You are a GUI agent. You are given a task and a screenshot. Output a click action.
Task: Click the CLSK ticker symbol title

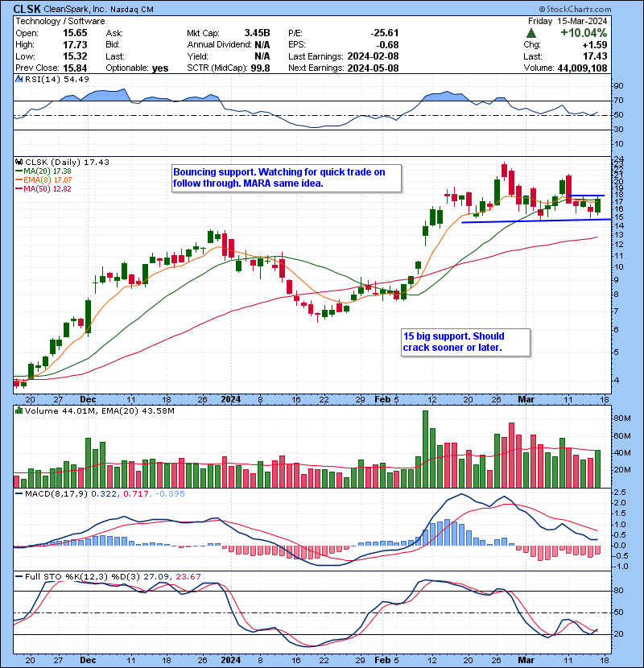(x=27, y=9)
